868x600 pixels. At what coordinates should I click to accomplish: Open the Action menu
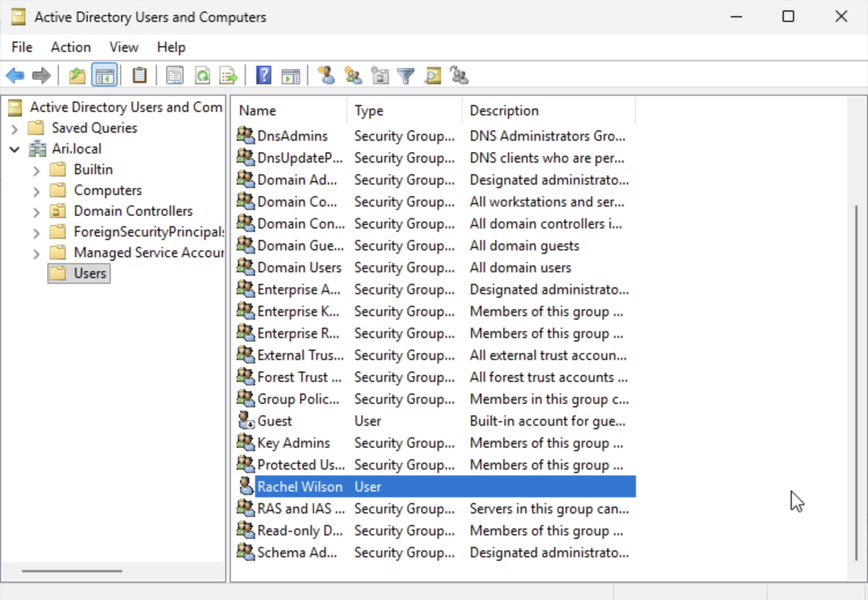coord(70,47)
